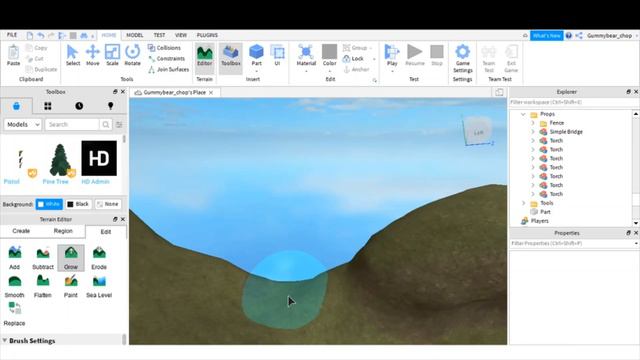Set toolbox background to White
The width and height of the screenshot is (640, 360).
point(49,204)
